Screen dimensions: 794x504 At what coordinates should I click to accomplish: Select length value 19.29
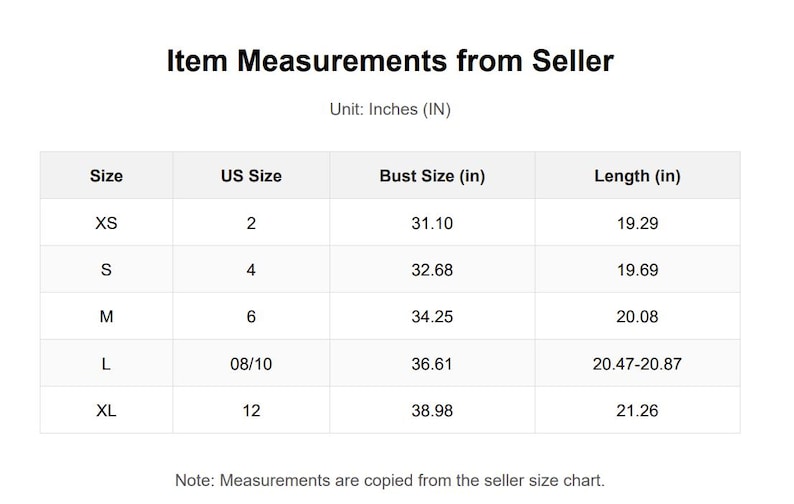pos(637,223)
